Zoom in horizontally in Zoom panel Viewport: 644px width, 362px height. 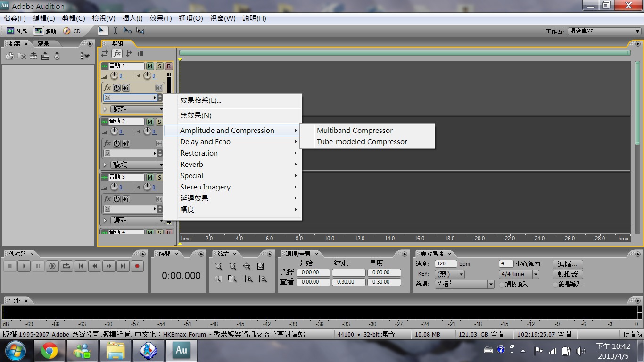click(x=218, y=266)
